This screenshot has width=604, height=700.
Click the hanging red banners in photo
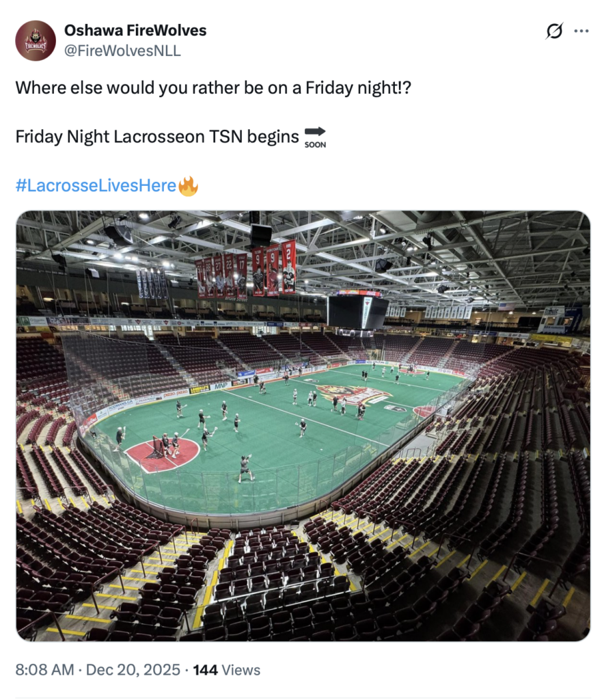pos(246,270)
